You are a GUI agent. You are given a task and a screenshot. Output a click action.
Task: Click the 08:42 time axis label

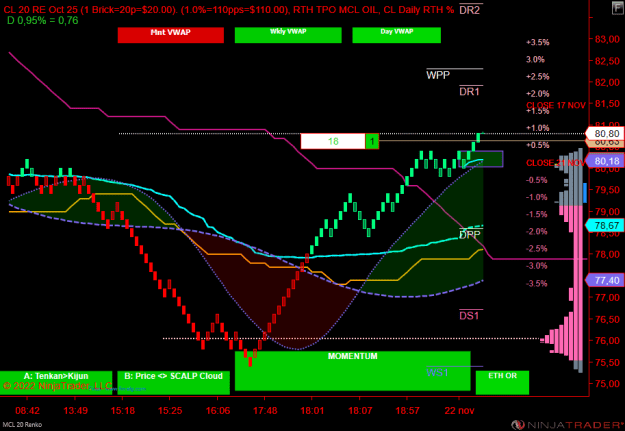click(x=28, y=410)
